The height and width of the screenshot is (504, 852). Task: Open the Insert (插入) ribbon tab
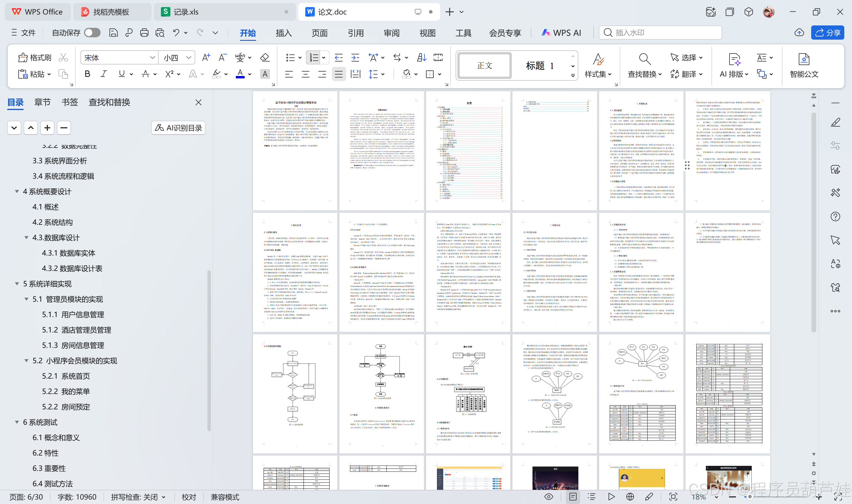[x=283, y=33]
